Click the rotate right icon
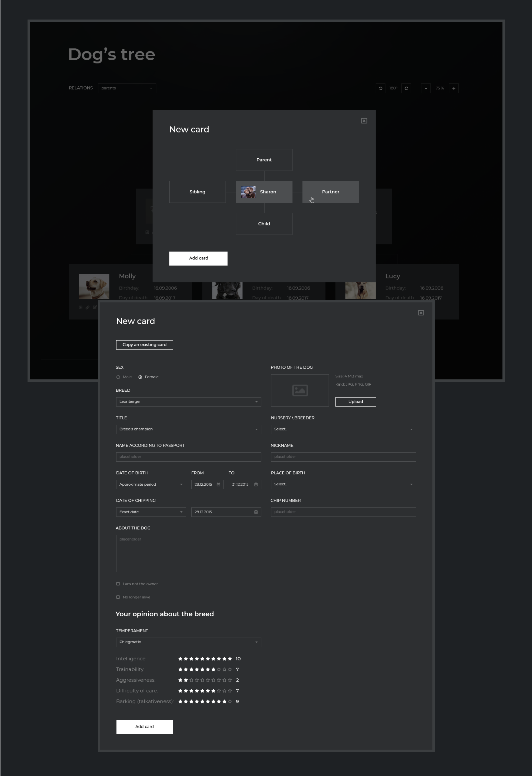Viewport: 532px width, 776px height. pyautogui.click(x=406, y=88)
